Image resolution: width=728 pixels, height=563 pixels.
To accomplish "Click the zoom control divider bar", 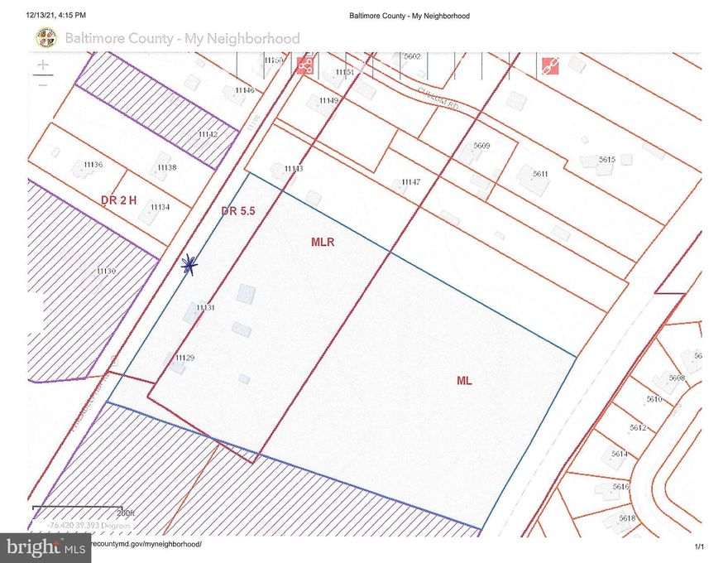I will (41, 73).
